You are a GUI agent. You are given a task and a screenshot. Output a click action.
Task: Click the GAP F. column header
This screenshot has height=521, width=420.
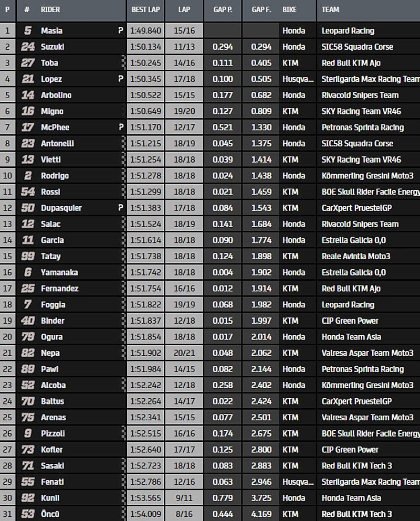261,9
